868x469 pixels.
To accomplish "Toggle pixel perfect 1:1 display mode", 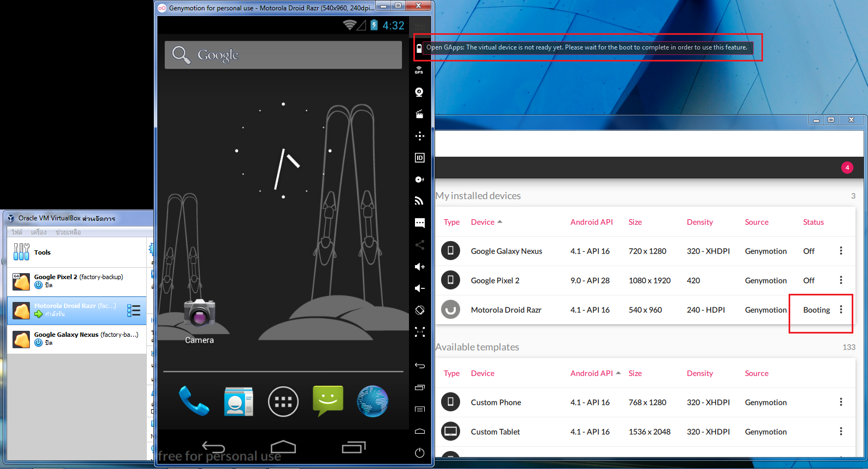I will pos(419,332).
